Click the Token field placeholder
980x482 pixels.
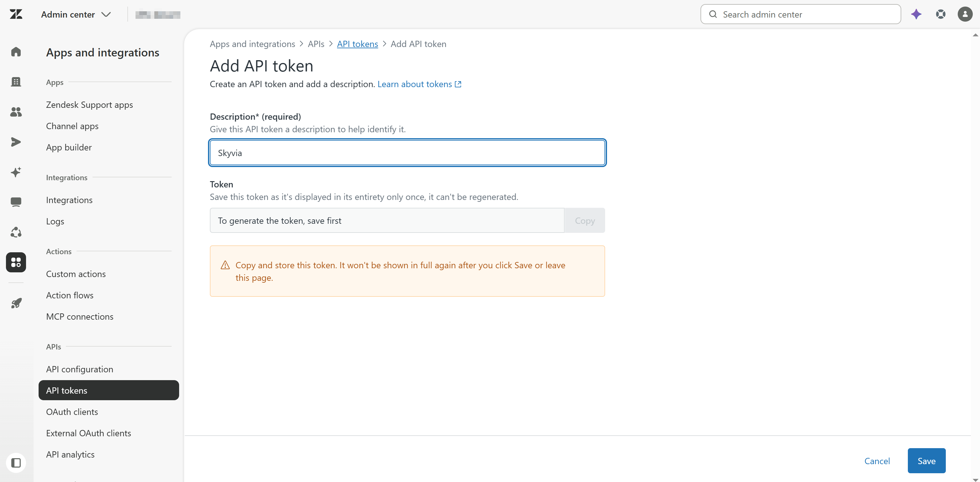point(387,221)
